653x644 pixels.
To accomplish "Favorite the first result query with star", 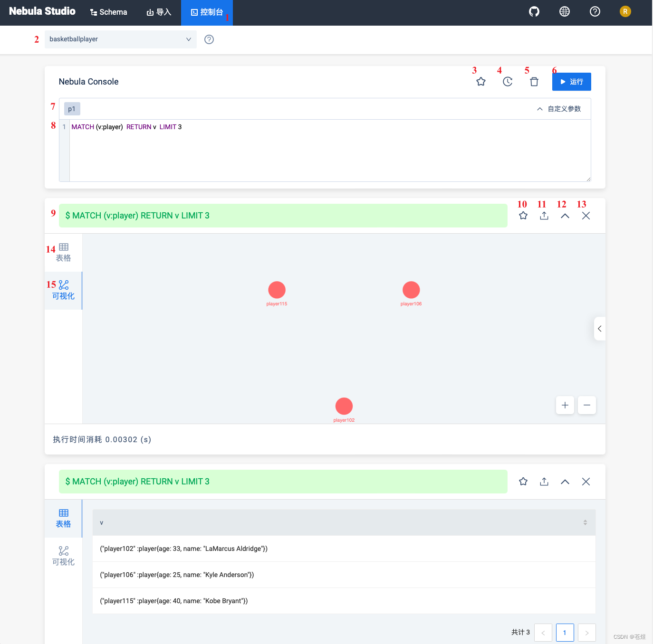I will click(523, 216).
